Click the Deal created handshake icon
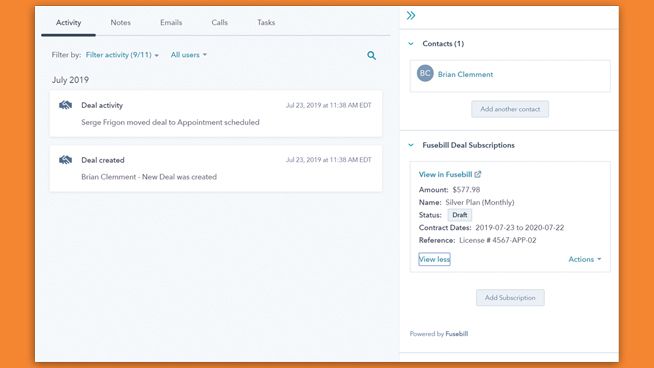Image resolution: width=654 pixels, height=368 pixels. pyautogui.click(x=65, y=160)
